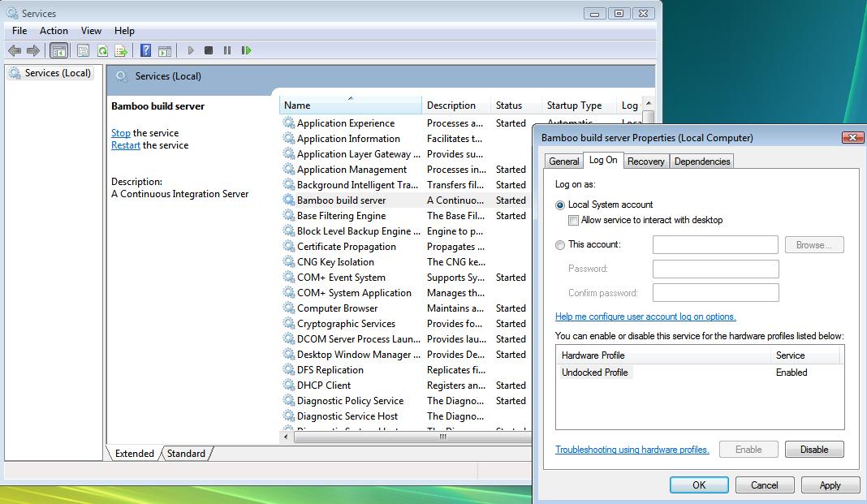This screenshot has height=504, width=867.
Task: Select the Local System account radio button
Action: (560, 205)
